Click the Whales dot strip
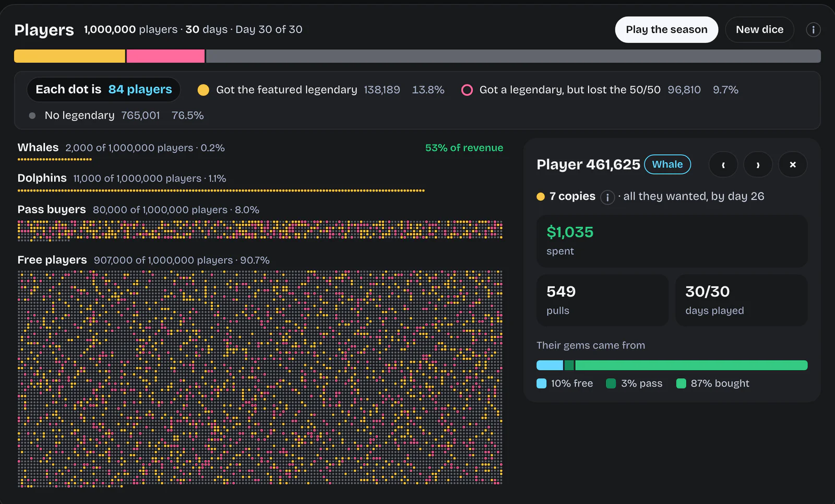 click(x=55, y=160)
